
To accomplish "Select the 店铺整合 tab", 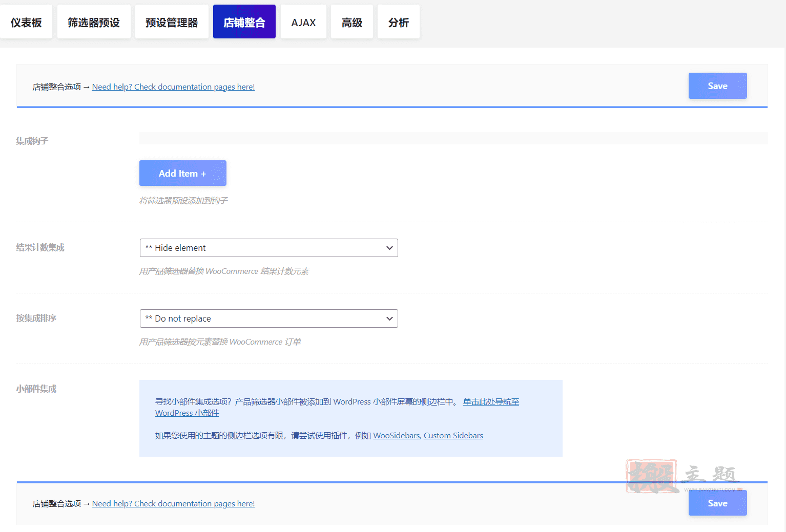I will click(x=244, y=22).
